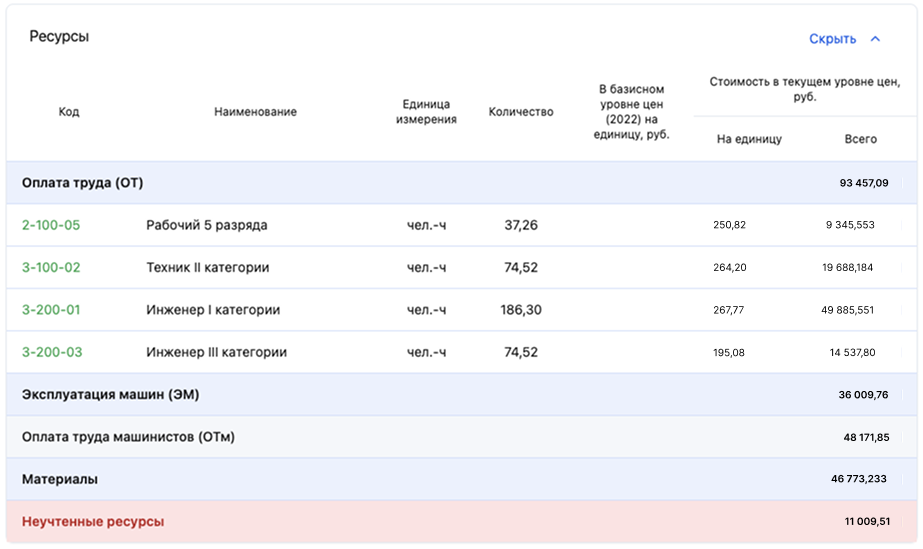The width and height of the screenshot is (923, 549).
Task: Select labor total 93 457,09
Action: coord(864,183)
